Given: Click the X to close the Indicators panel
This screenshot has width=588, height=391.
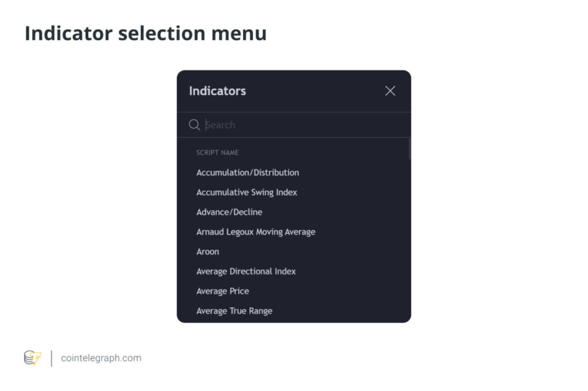Looking at the screenshot, I should (x=390, y=91).
